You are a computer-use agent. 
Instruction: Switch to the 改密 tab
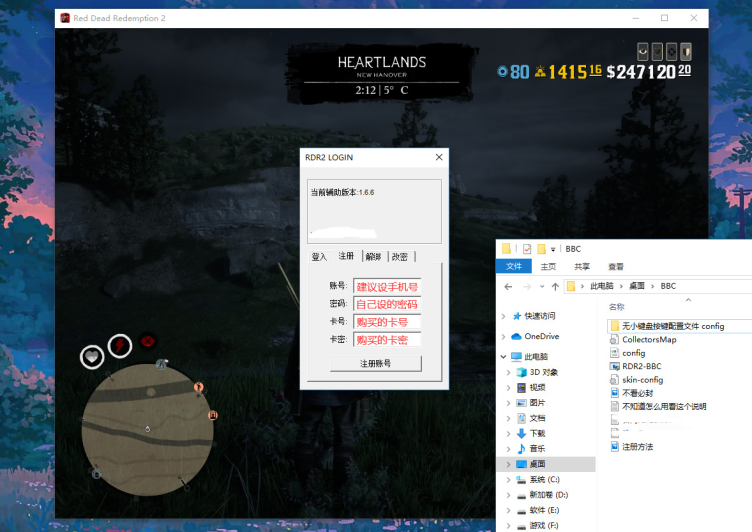pos(400,257)
